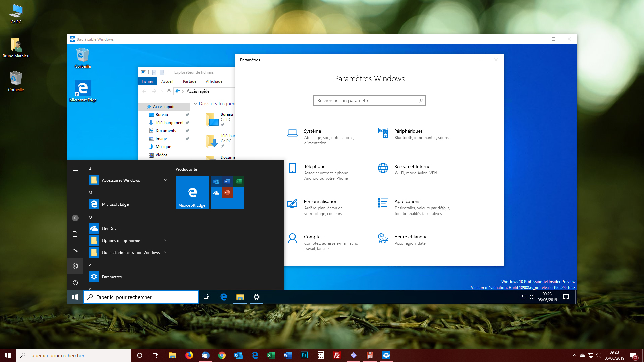Click Windows taskbar search bar
644x362 pixels.
(x=74, y=355)
